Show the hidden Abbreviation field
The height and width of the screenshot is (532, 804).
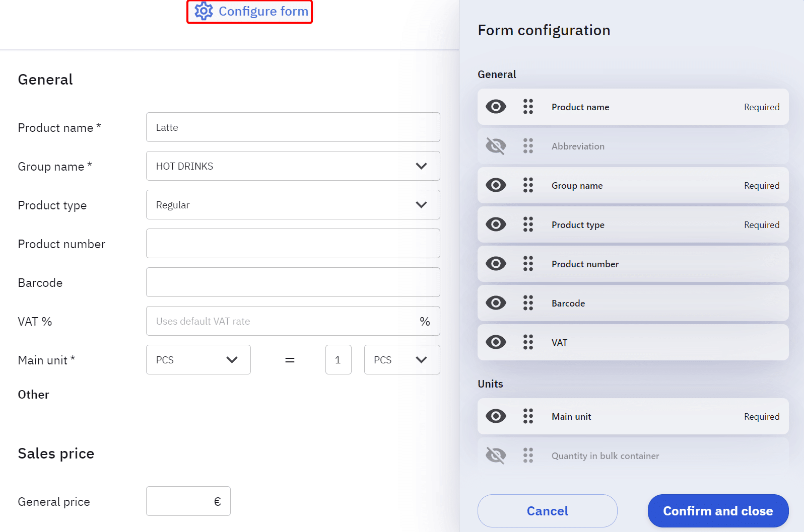point(496,146)
